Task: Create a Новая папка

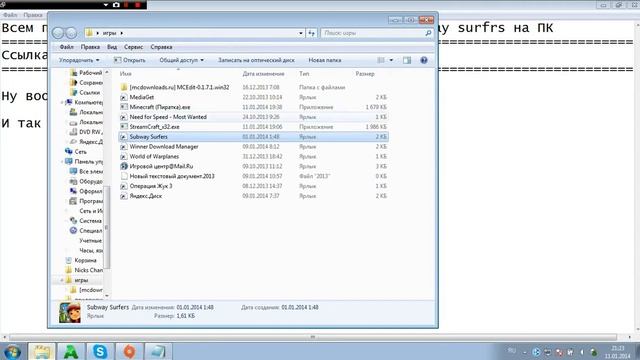Action: pyautogui.click(x=325, y=60)
